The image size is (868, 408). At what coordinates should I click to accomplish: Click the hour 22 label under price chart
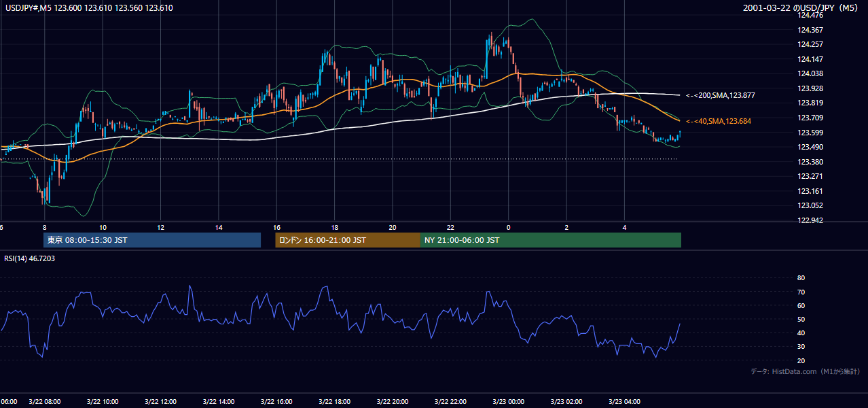(451, 227)
